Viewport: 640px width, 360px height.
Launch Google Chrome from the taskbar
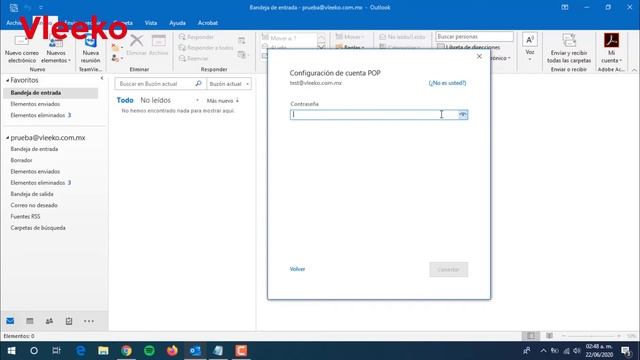coord(126,351)
